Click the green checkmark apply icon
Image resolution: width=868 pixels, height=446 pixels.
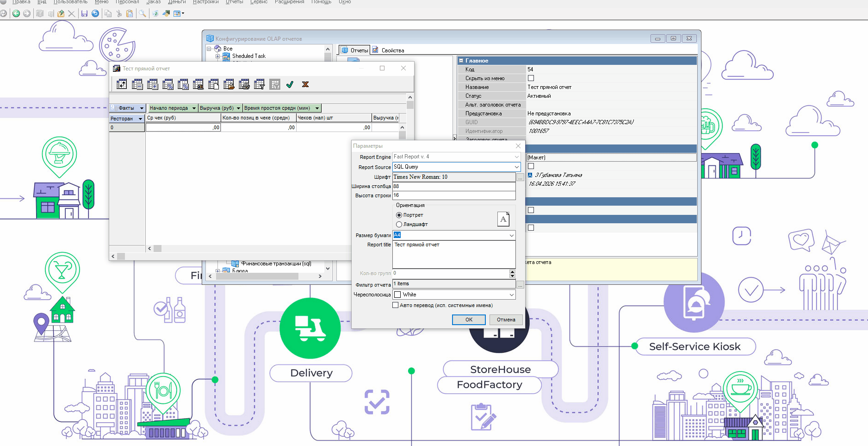click(290, 84)
